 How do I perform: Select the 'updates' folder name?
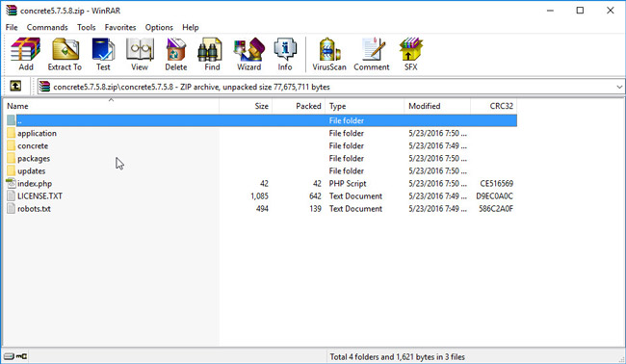31,171
